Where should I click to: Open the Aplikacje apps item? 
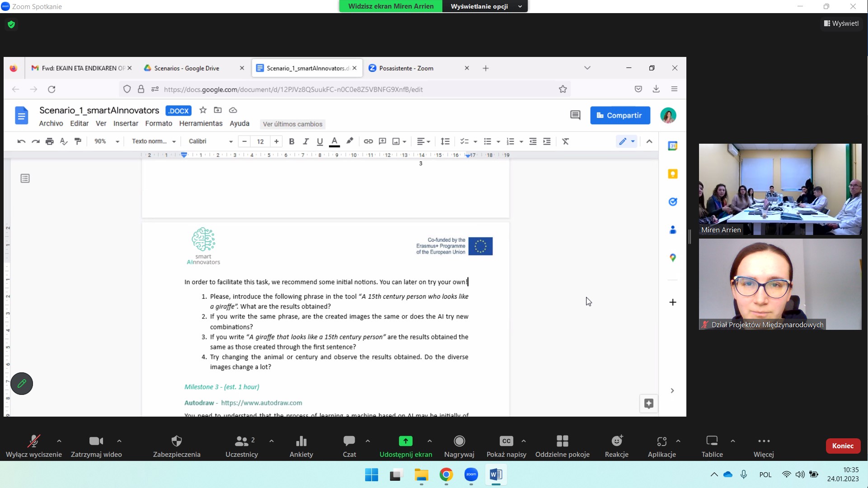tap(662, 441)
